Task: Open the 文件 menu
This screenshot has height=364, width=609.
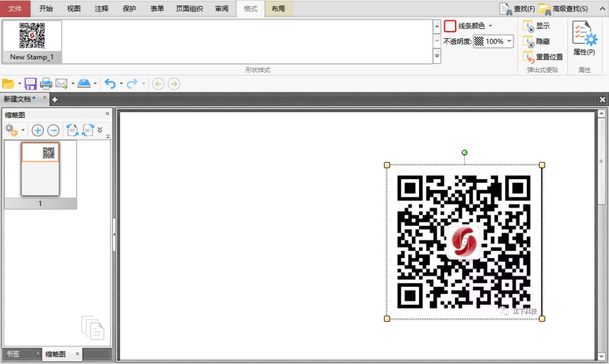Action: coord(15,8)
